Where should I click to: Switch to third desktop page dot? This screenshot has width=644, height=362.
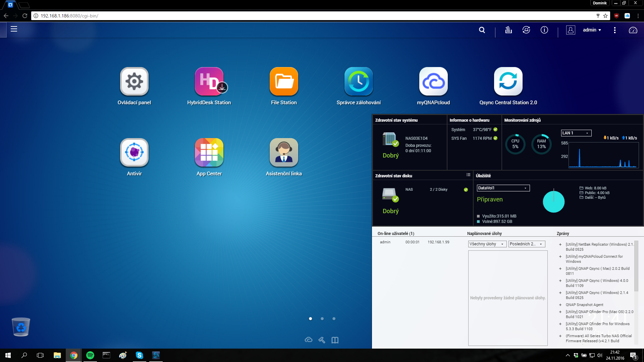tap(334, 319)
